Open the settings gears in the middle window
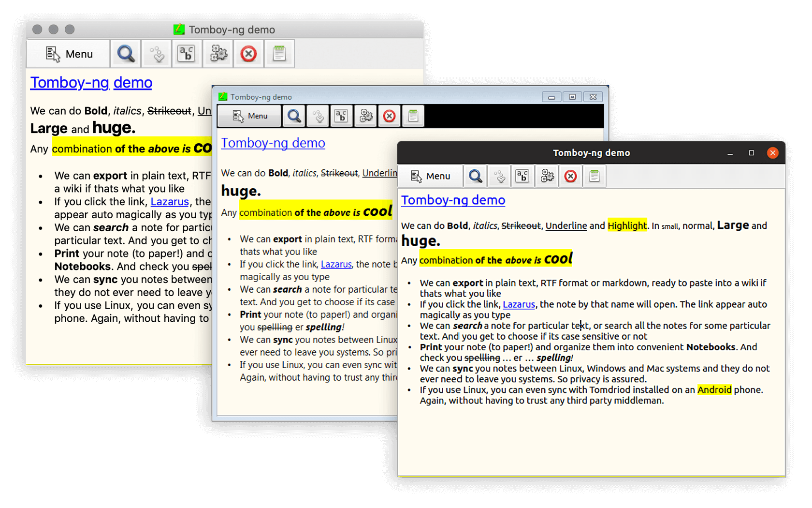The width and height of the screenshot is (812, 508). click(365, 116)
